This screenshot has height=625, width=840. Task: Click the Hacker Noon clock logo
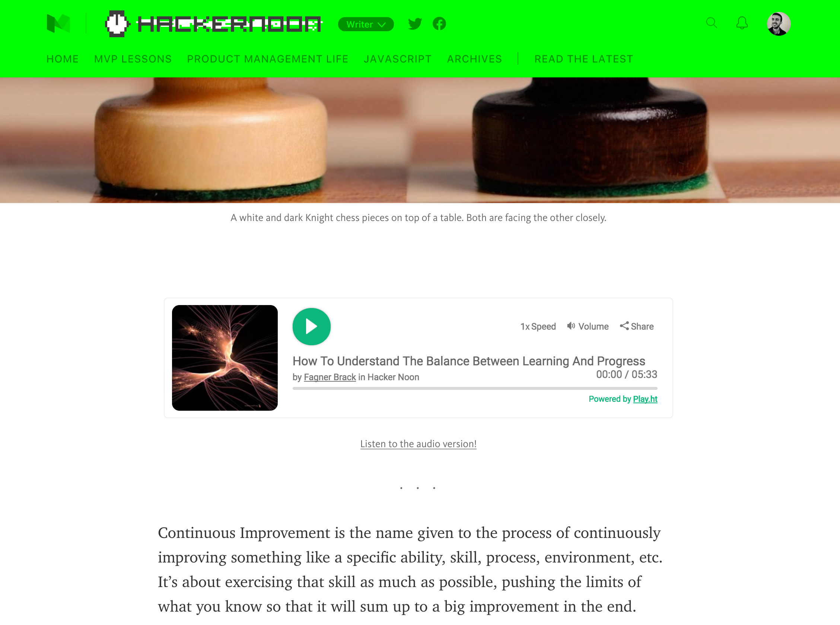117,24
